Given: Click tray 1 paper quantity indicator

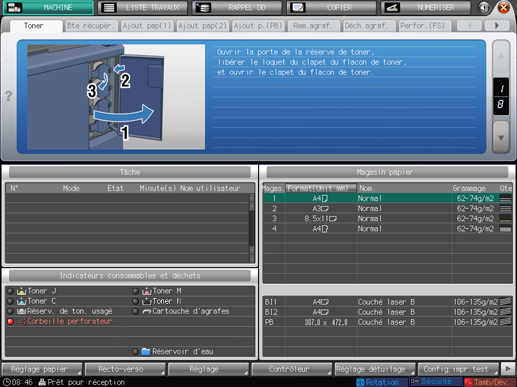Looking at the screenshot, I should point(505,198).
